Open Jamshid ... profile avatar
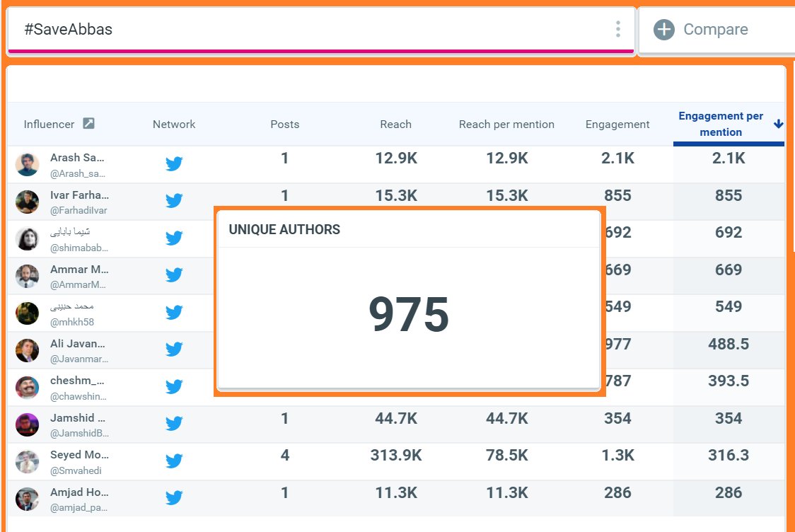795x532 pixels. click(x=28, y=424)
